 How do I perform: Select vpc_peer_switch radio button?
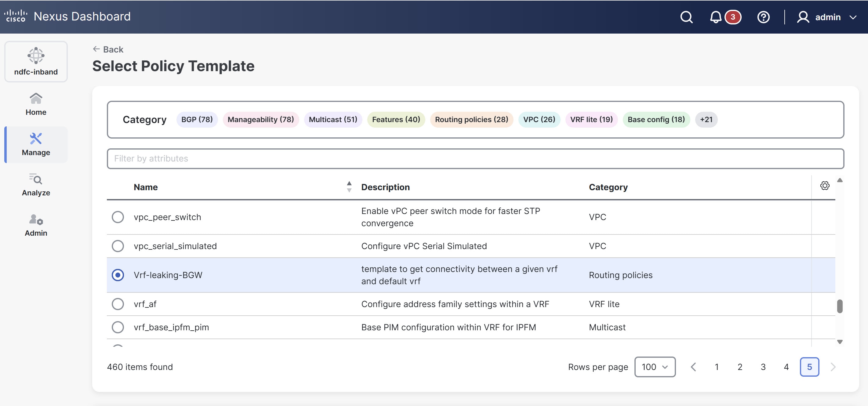coord(118,217)
